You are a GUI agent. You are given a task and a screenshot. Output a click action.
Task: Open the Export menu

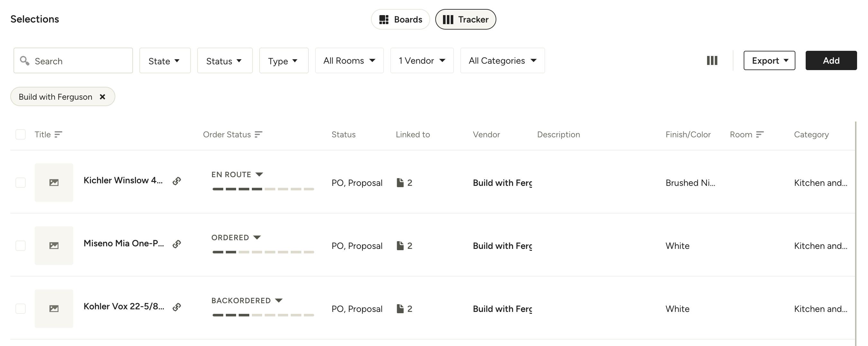coord(769,60)
